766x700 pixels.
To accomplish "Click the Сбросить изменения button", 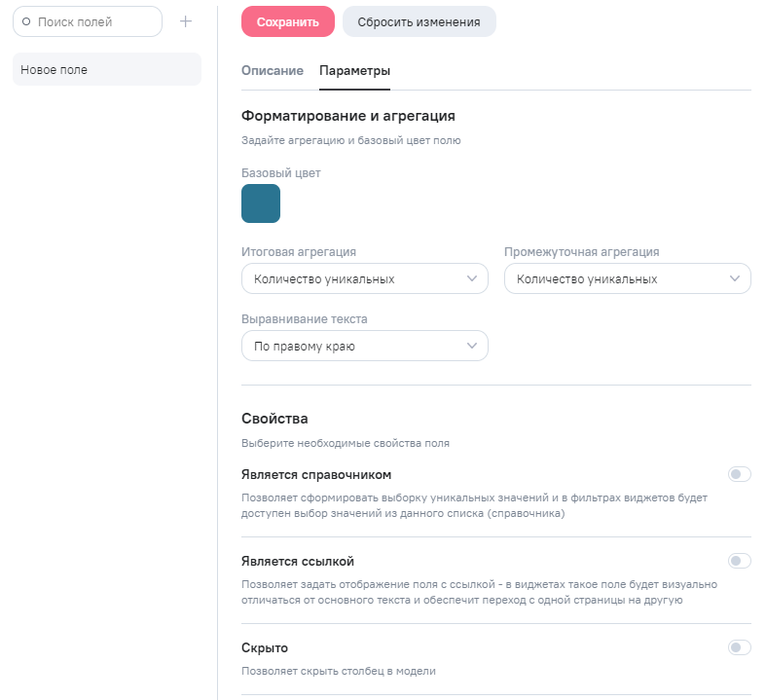I will (x=419, y=21).
